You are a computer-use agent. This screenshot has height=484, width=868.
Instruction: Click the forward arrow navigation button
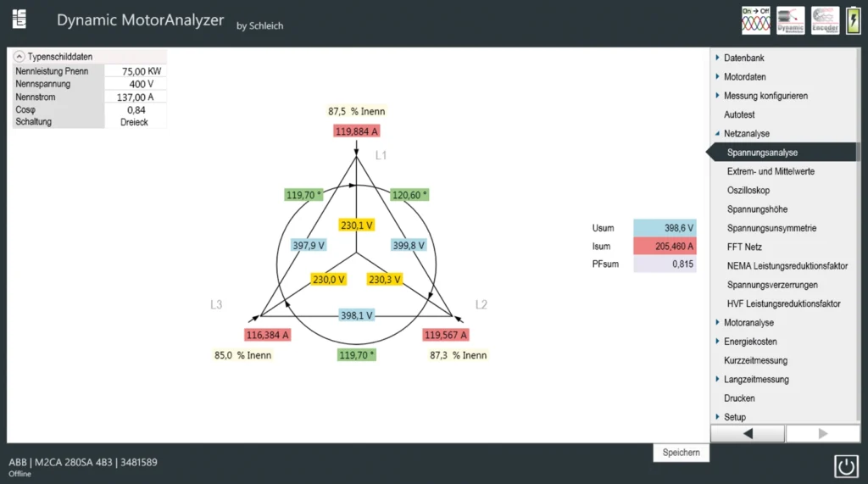(822, 434)
